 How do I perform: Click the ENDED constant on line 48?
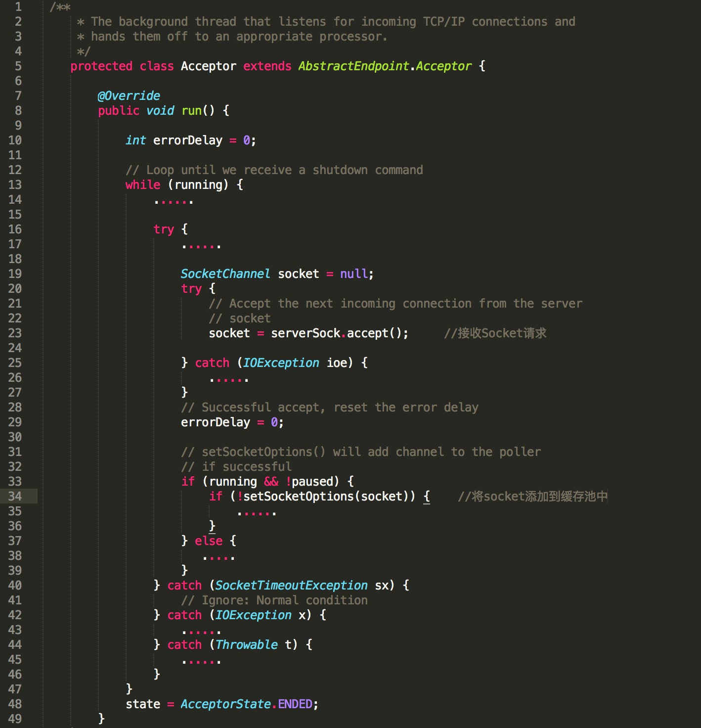(x=295, y=704)
